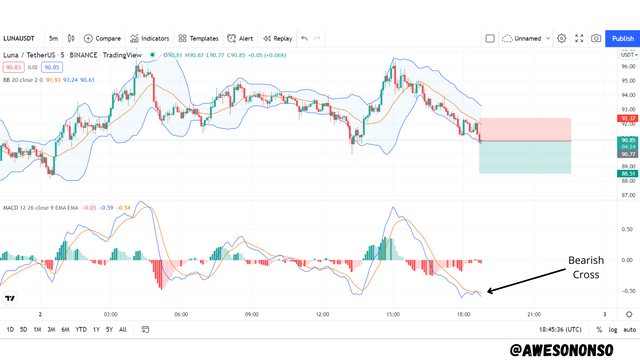Select the All date range

122,329
